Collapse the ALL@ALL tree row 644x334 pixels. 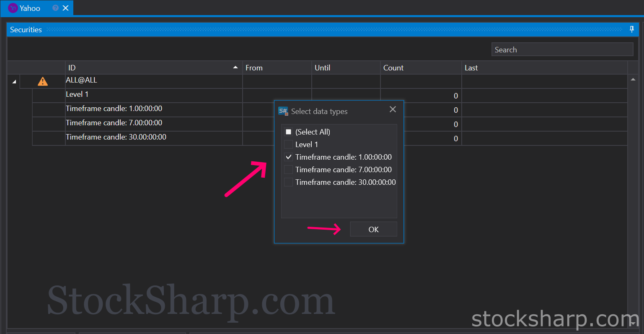click(14, 82)
